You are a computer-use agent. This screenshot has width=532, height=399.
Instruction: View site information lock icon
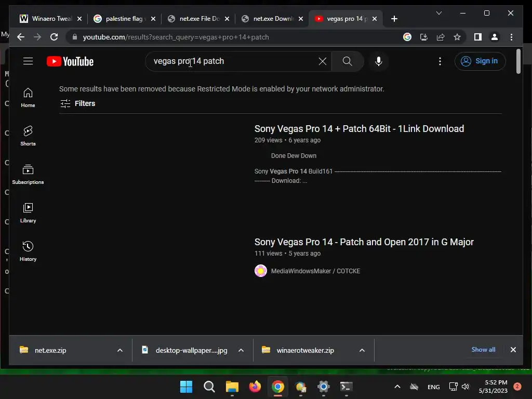[75, 37]
